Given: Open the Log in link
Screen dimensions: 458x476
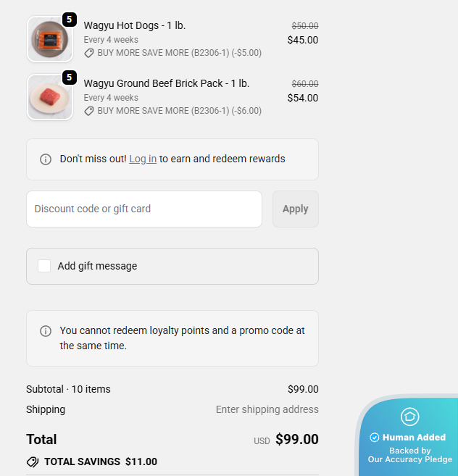Looking at the screenshot, I should 143,159.
